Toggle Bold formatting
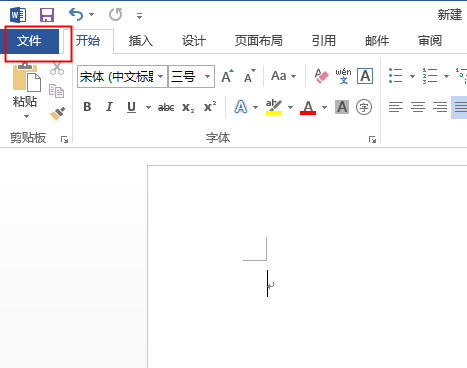Image resolution: width=467 pixels, height=368 pixels. (x=87, y=107)
